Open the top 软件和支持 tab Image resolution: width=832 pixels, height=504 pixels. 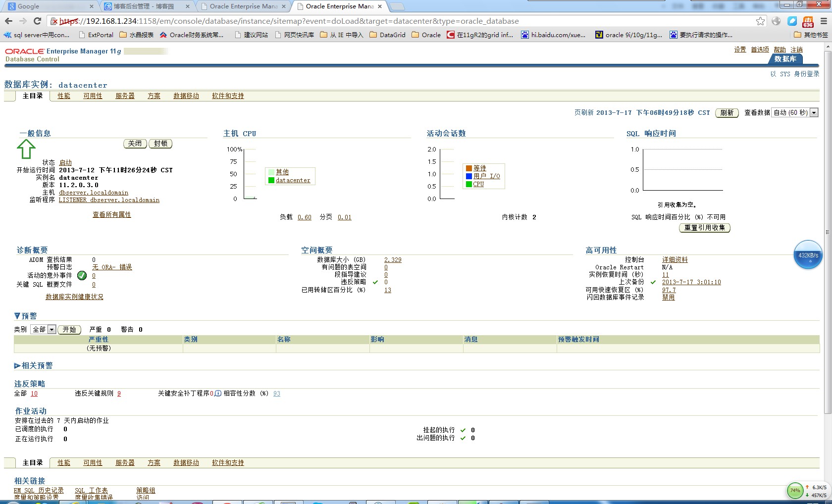(x=228, y=96)
